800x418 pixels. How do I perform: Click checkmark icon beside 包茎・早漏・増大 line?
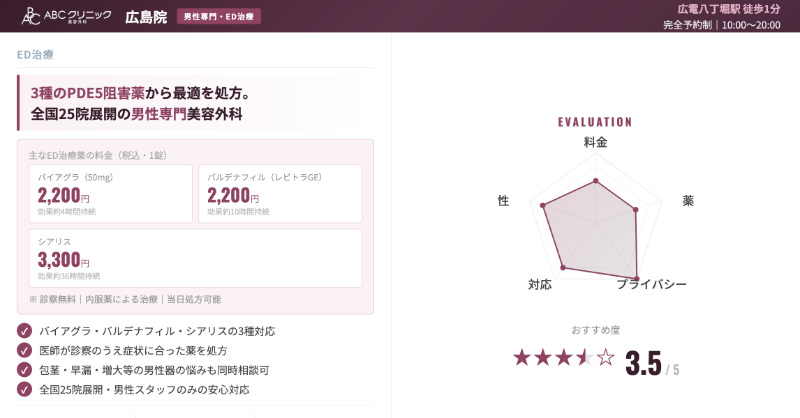click(x=25, y=370)
